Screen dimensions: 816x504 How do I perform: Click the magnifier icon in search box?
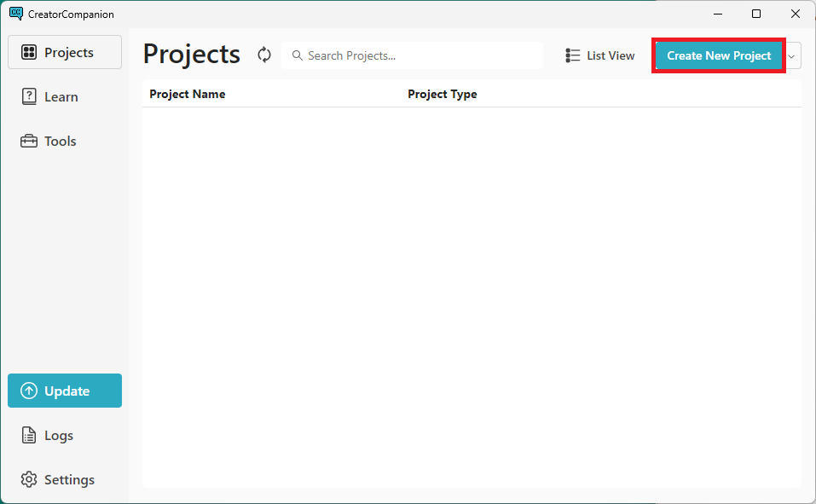point(298,55)
